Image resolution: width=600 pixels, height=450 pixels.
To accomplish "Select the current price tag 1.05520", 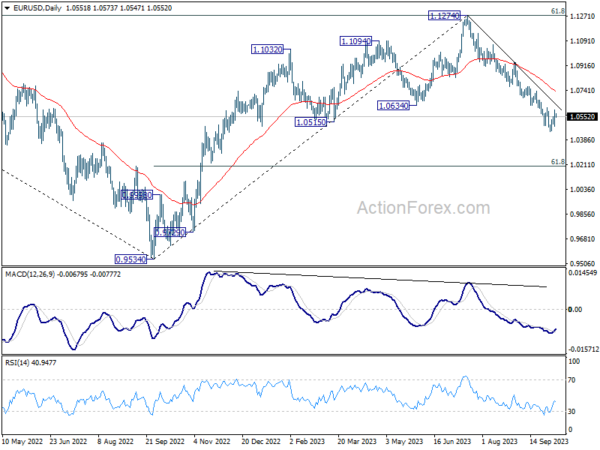I will click(582, 117).
